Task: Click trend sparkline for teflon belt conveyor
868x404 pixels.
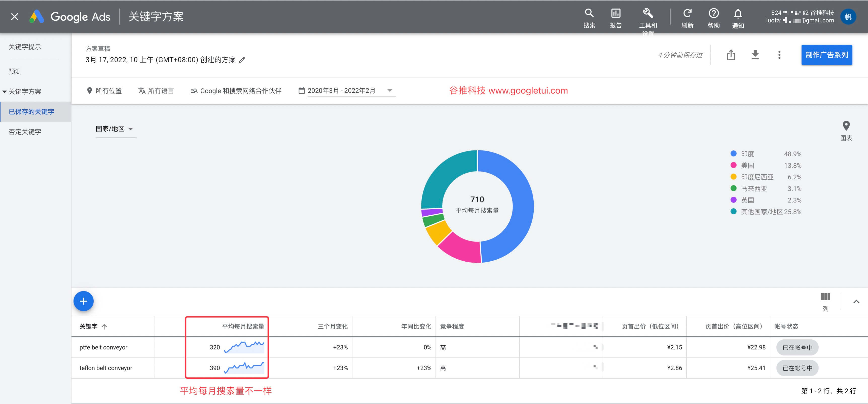Action: pos(244,368)
